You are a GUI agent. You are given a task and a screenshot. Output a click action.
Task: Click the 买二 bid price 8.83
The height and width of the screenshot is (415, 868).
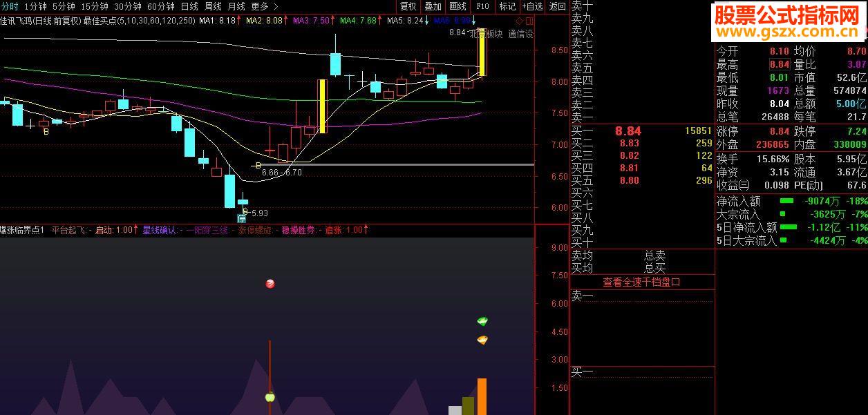[629, 143]
